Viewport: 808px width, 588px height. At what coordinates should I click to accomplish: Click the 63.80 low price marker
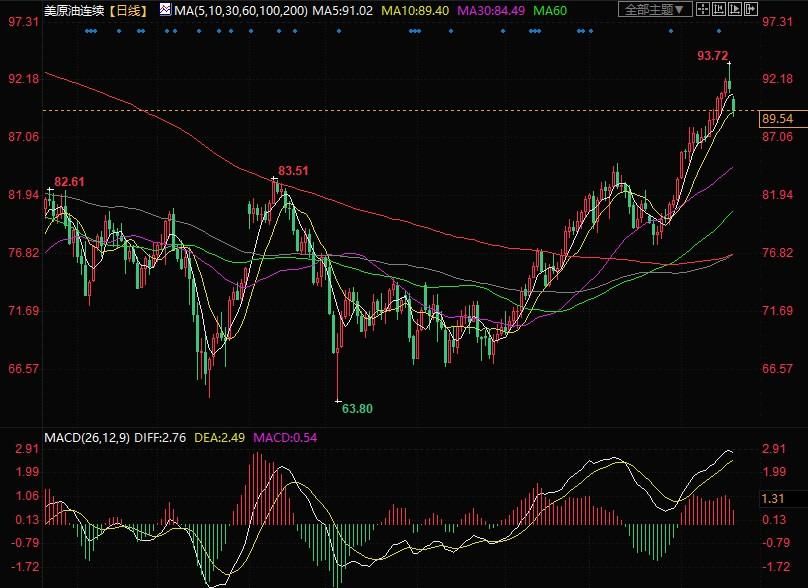coord(357,409)
